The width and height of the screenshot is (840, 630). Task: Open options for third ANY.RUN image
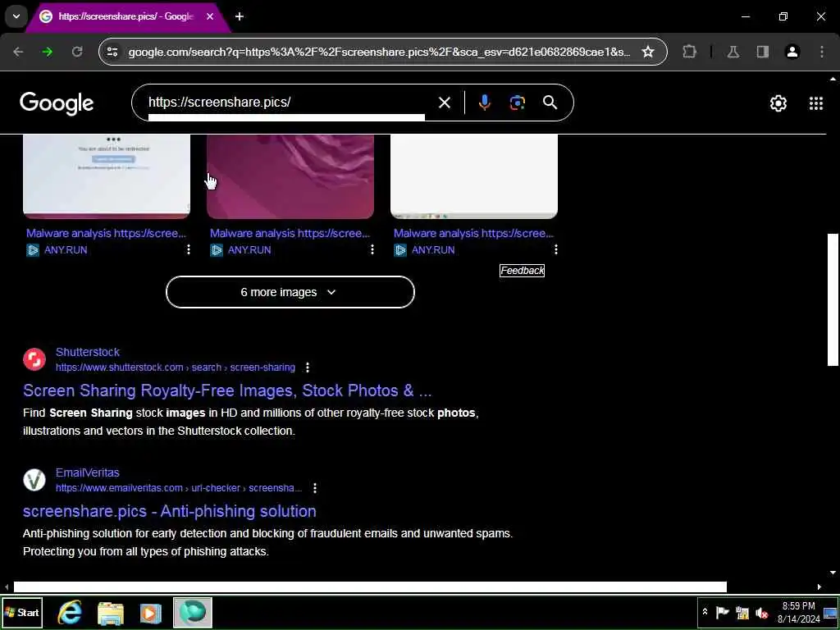point(555,249)
